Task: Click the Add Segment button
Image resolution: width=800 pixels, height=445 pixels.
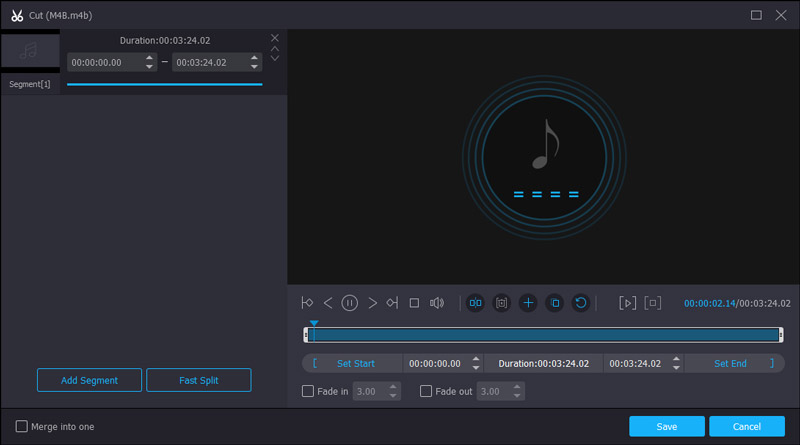Action: pyautogui.click(x=89, y=380)
